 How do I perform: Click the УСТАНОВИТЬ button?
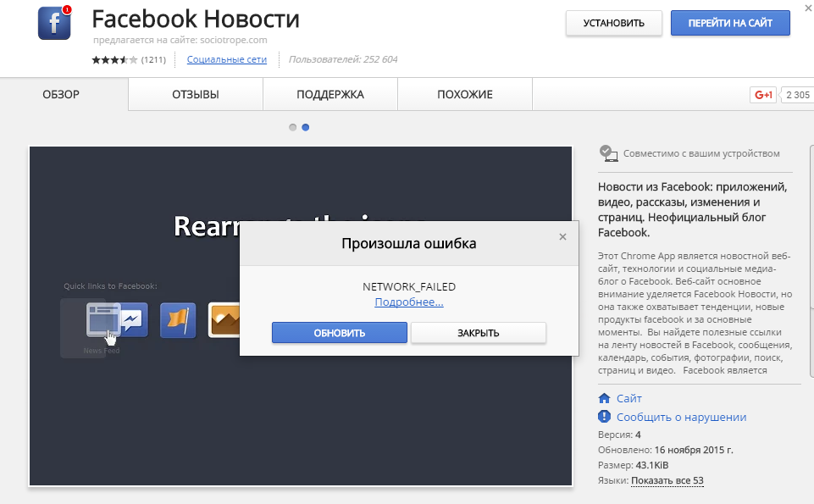click(613, 24)
